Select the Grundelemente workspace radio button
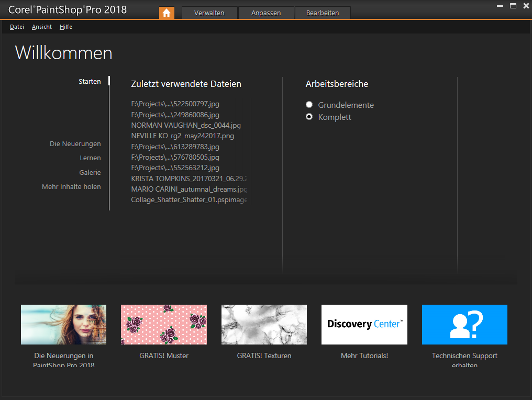This screenshot has height=400, width=532. 309,105
